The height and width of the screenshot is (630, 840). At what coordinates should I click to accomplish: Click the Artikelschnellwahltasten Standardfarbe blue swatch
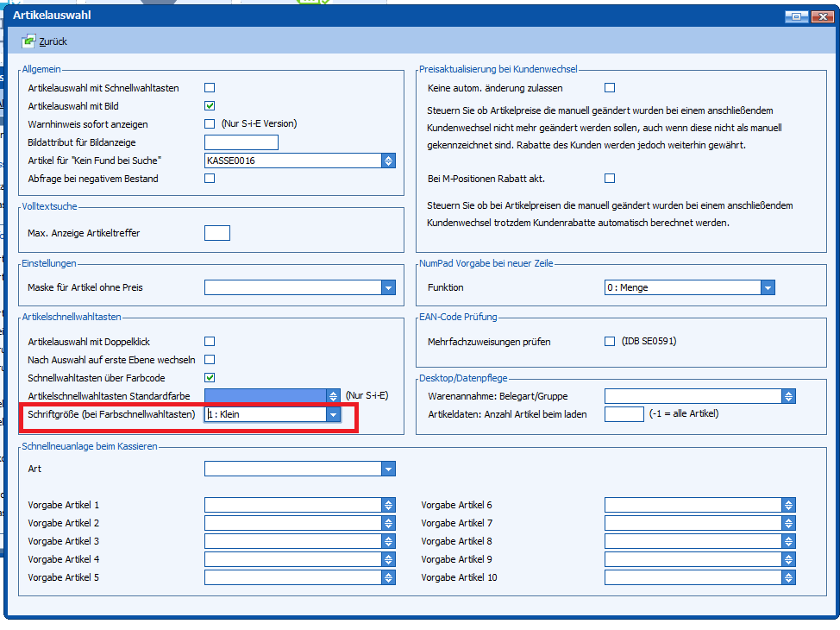(x=265, y=396)
